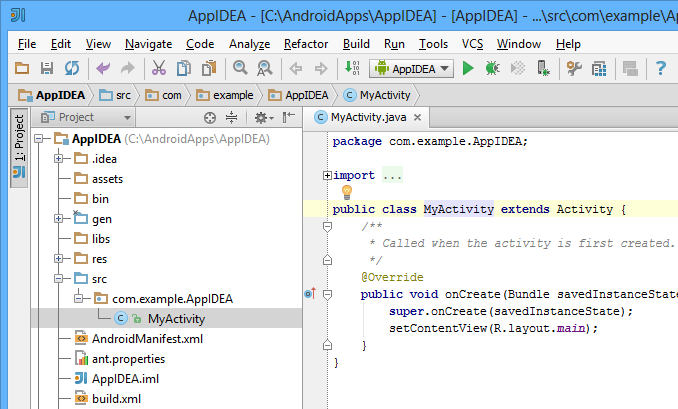Click the Back navigation arrow

296,68
